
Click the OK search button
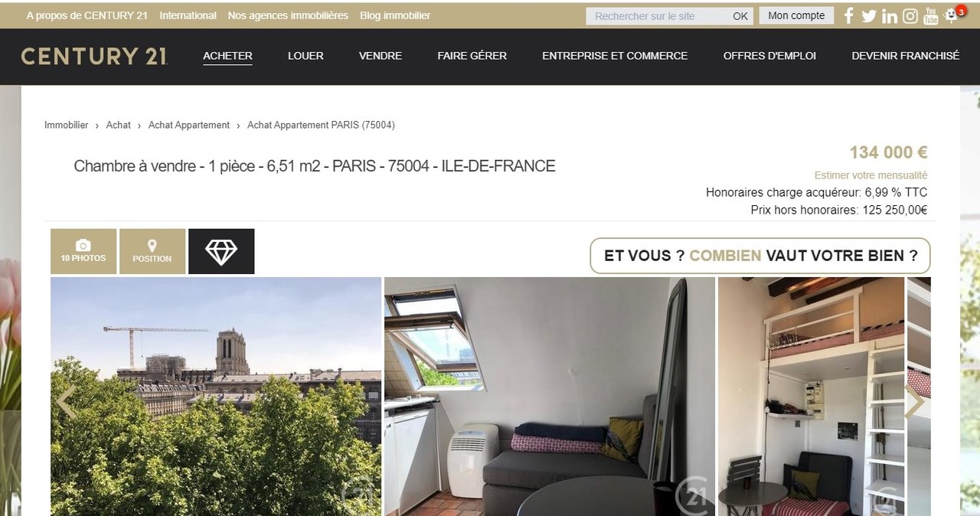coord(740,16)
